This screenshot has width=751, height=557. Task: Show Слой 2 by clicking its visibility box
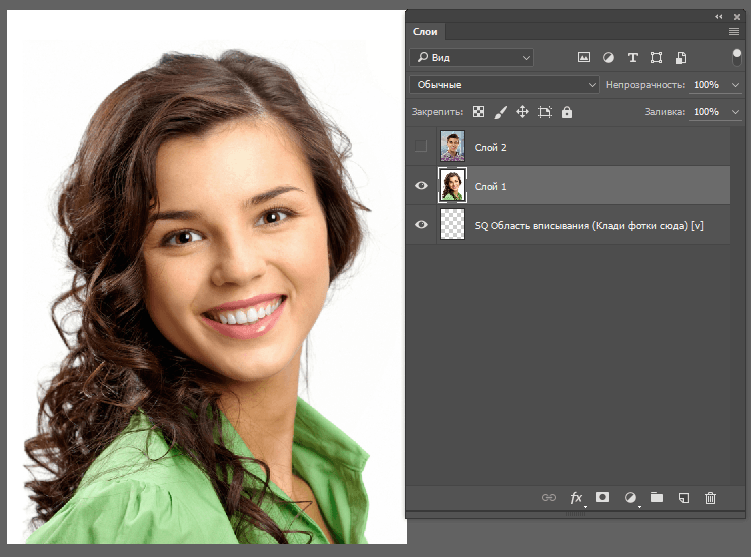pyautogui.click(x=421, y=146)
